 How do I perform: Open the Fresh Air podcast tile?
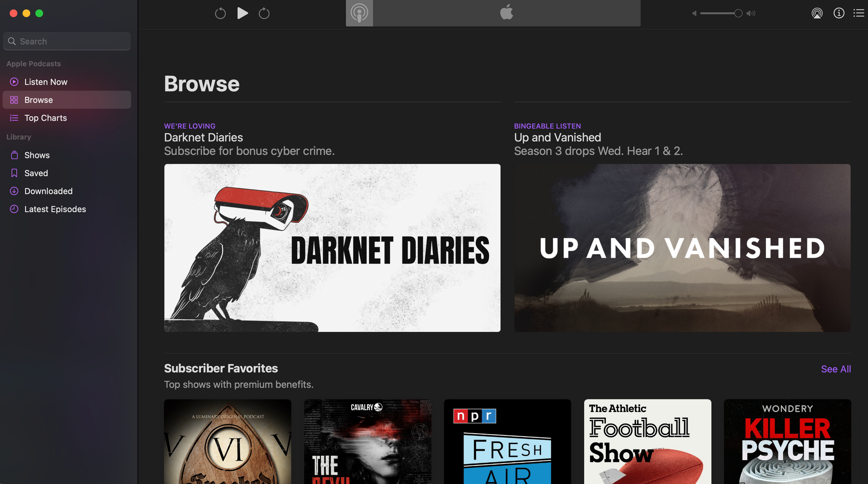pos(507,441)
